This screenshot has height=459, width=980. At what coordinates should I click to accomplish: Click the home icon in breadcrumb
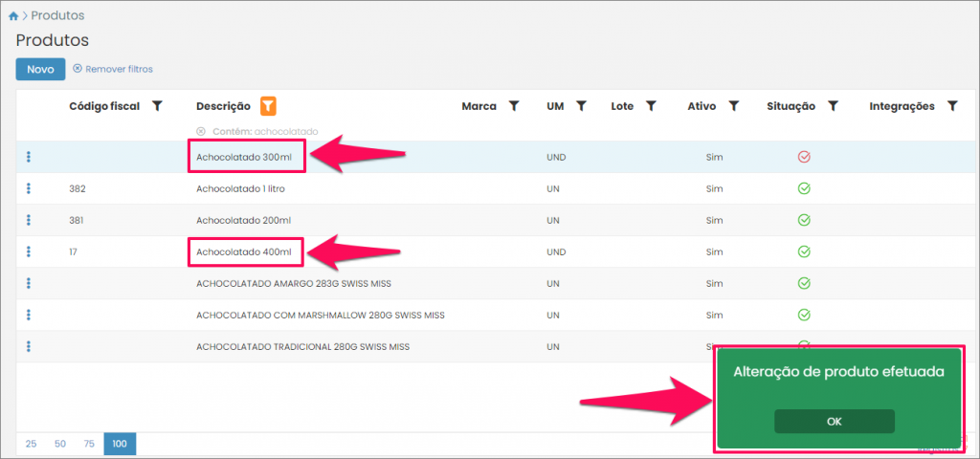click(x=12, y=16)
